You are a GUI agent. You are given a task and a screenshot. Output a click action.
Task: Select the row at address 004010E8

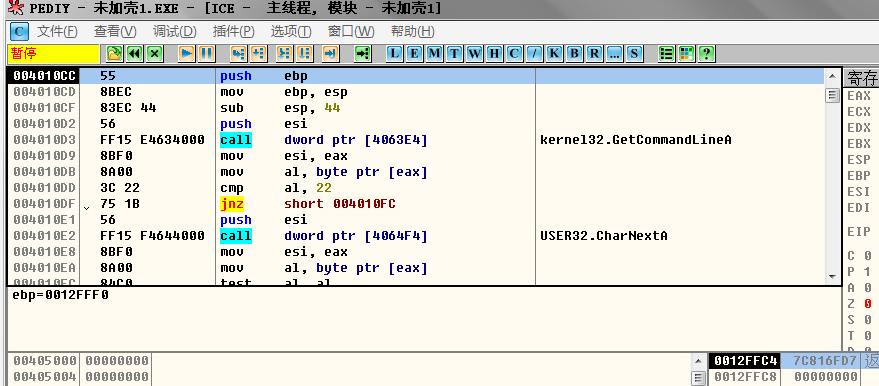coord(416,252)
